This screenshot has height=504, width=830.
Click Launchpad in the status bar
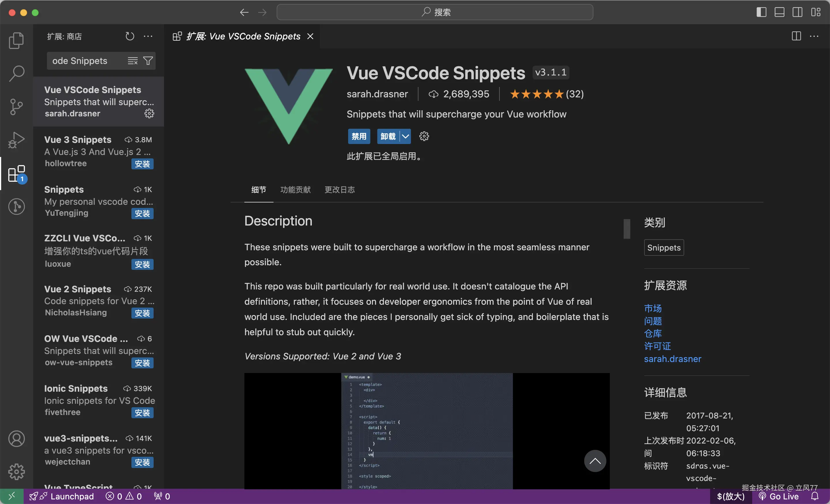tap(62, 496)
